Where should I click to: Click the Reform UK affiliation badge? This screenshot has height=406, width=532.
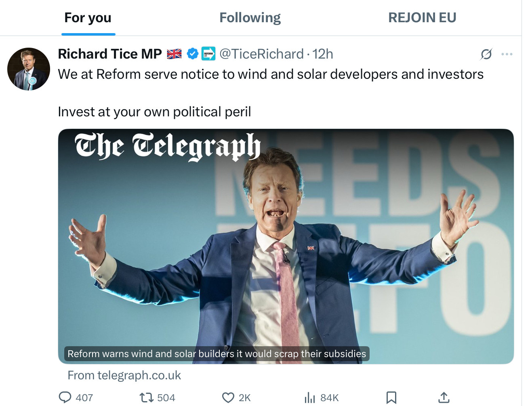pyautogui.click(x=208, y=54)
